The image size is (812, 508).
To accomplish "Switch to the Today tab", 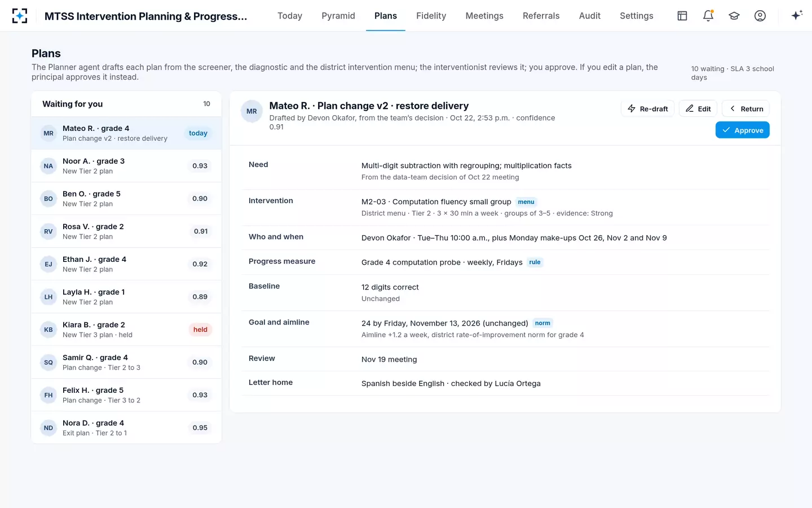I will coord(290,16).
